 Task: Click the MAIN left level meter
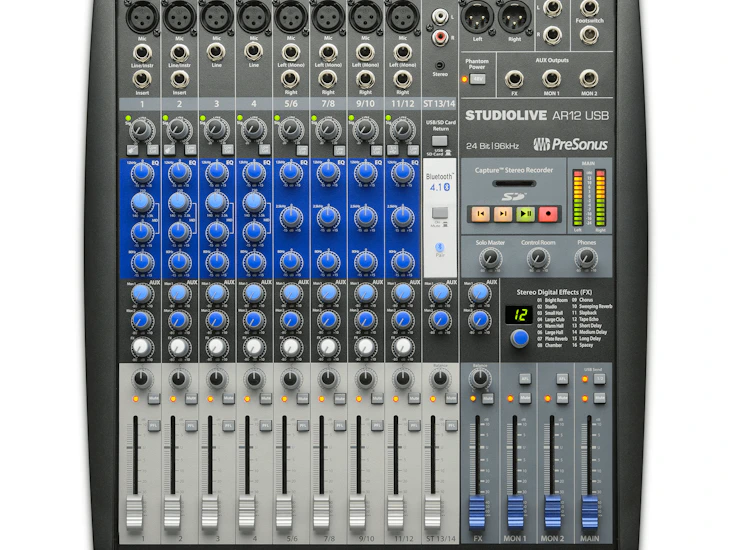click(578, 198)
